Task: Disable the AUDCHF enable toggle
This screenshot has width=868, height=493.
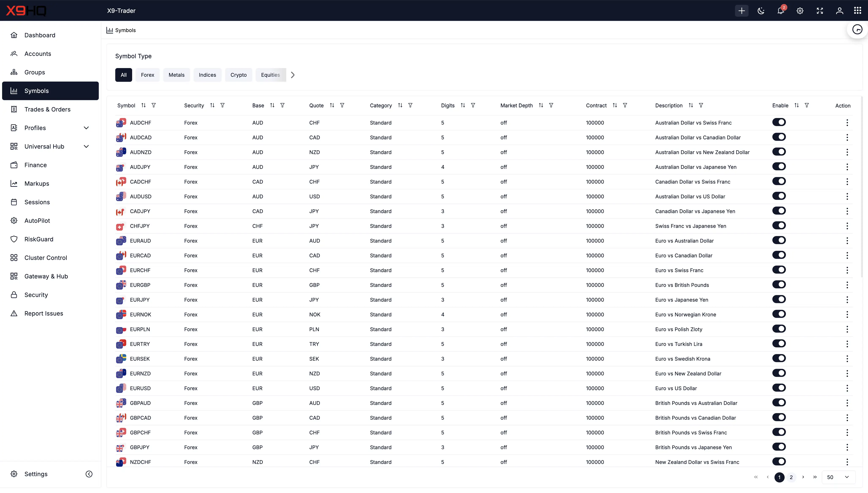Action: tap(779, 122)
